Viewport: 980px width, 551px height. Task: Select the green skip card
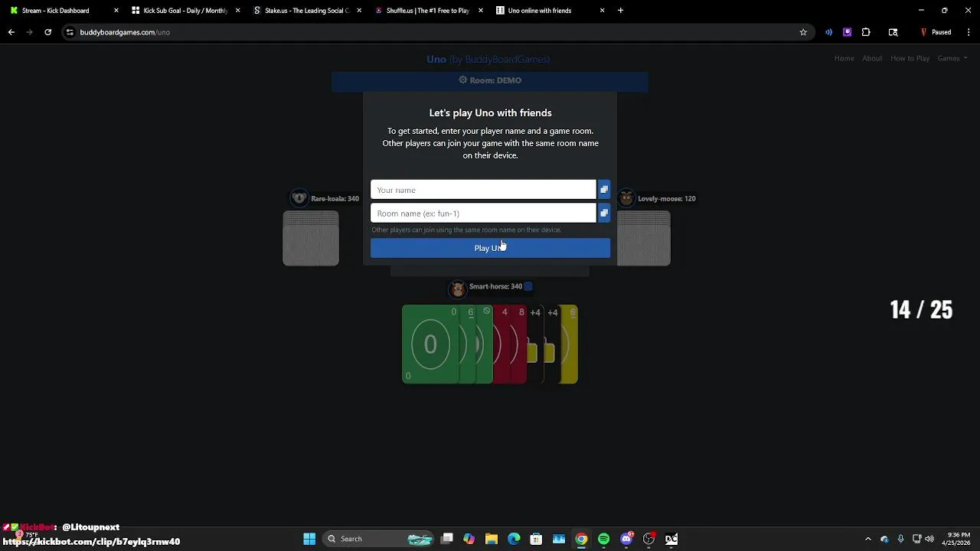coord(485,344)
